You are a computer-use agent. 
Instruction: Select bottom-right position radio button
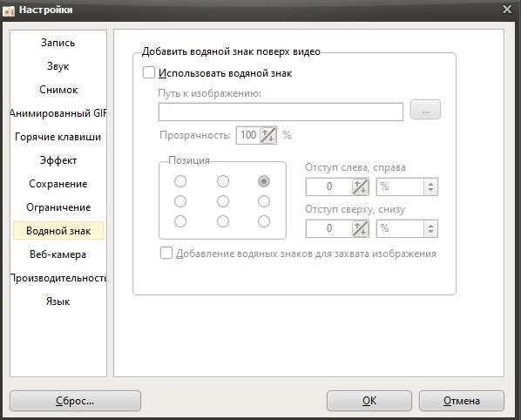click(x=264, y=221)
